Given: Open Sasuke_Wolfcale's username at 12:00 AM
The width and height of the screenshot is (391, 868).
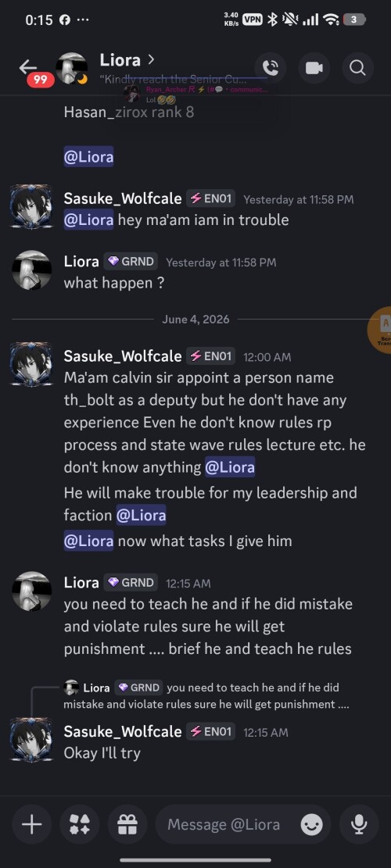Looking at the screenshot, I should 123,355.
